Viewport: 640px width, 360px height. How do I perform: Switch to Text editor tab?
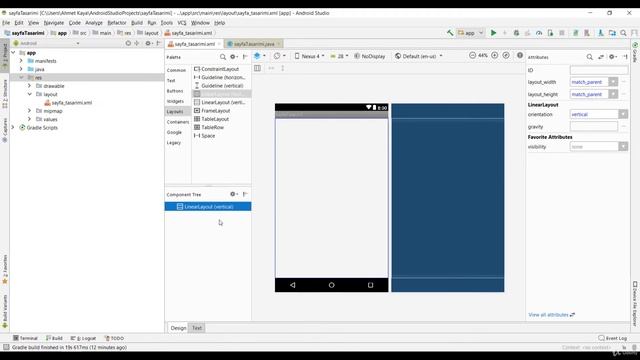point(197,328)
